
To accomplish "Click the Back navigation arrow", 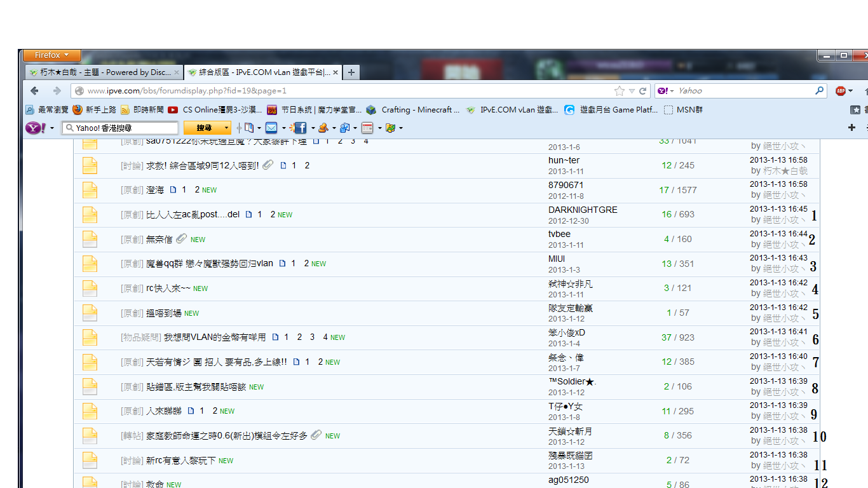I will [35, 91].
